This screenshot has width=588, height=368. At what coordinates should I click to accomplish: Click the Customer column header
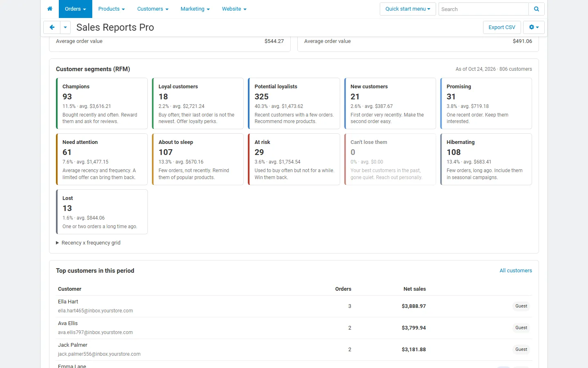[x=69, y=289]
